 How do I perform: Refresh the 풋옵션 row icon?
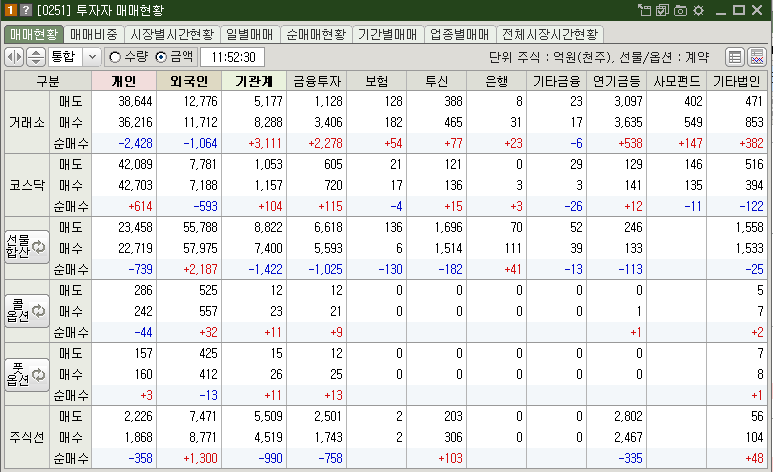pyautogui.click(x=38, y=375)
